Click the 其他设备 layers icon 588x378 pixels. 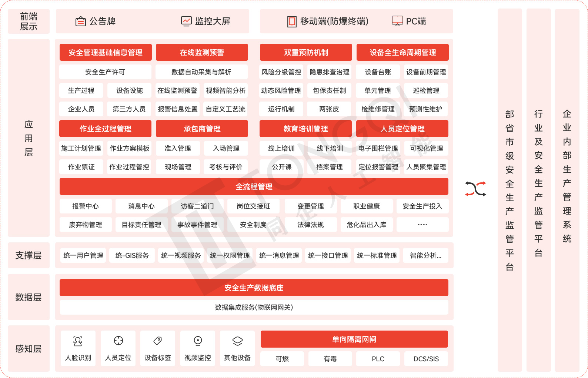tap(237, 341)
